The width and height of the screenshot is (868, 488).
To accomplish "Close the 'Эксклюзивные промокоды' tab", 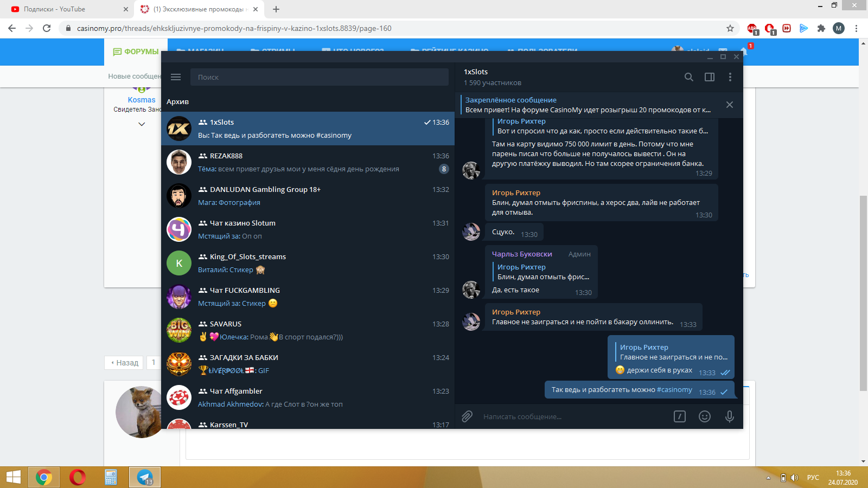I will click(x=256, y=9).
